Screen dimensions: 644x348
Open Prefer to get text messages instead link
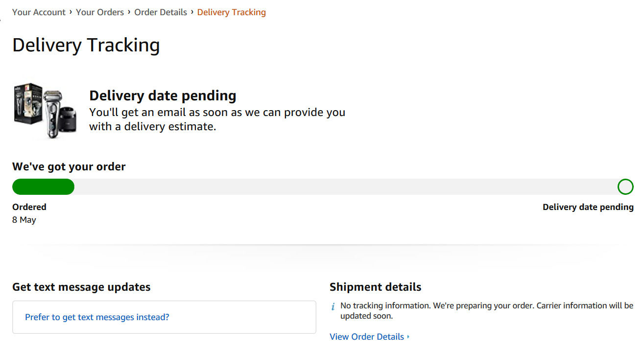pos(97,317)
